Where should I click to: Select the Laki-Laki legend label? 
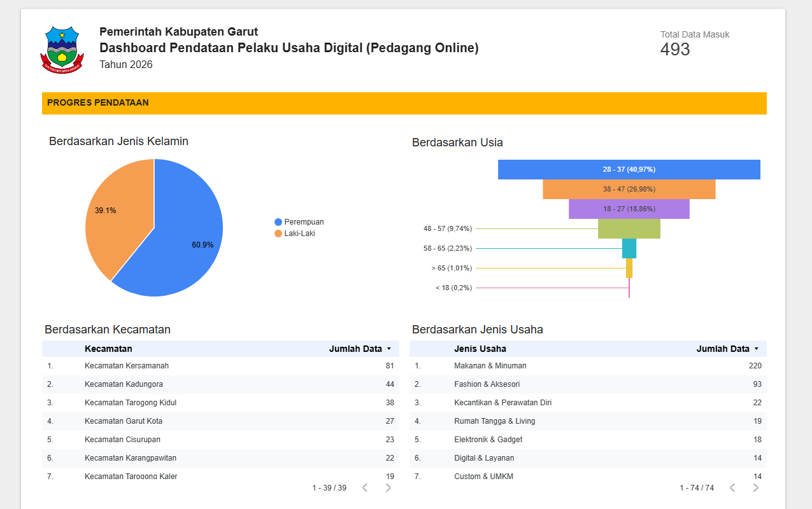pyautogui.click(x=299, y=234)
